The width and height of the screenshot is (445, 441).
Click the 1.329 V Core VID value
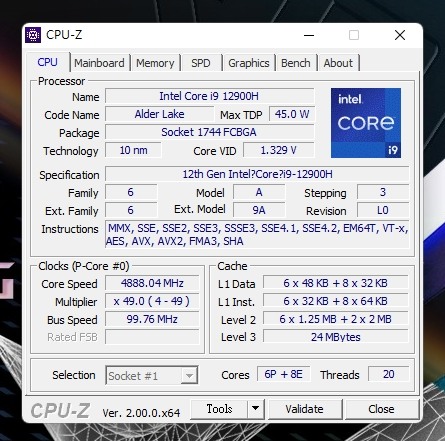click(278, 150)
